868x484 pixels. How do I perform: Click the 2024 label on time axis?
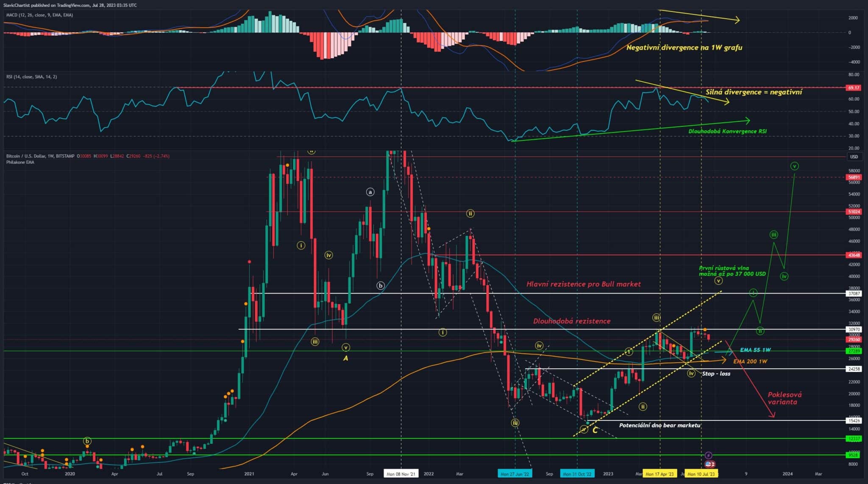(787, 474)
